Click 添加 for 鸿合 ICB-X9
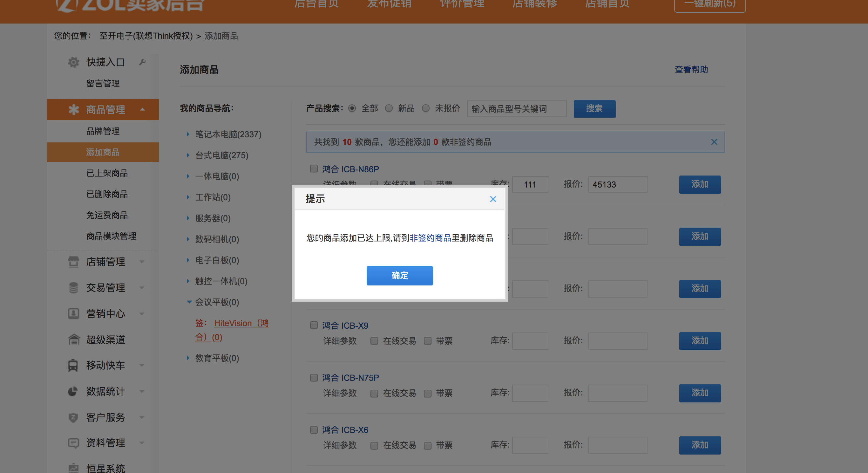This screenshot has height=473, width=868. pos(700,341)
